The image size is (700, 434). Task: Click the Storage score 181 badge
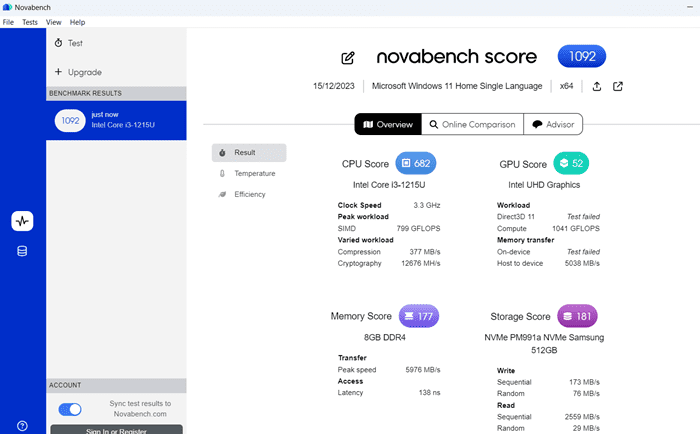(577, 316)
